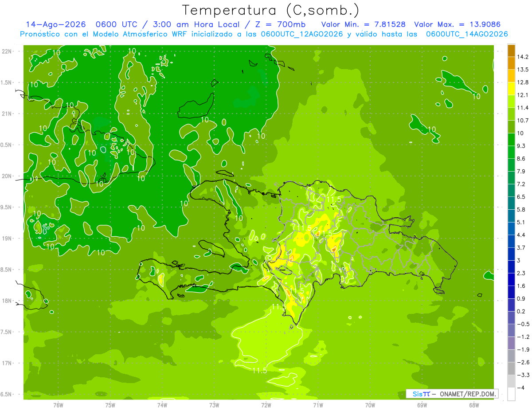Select 'Valor Max. = 13.9086' text
The width and height of the screenshot is (532, 411).
[458, 24]
